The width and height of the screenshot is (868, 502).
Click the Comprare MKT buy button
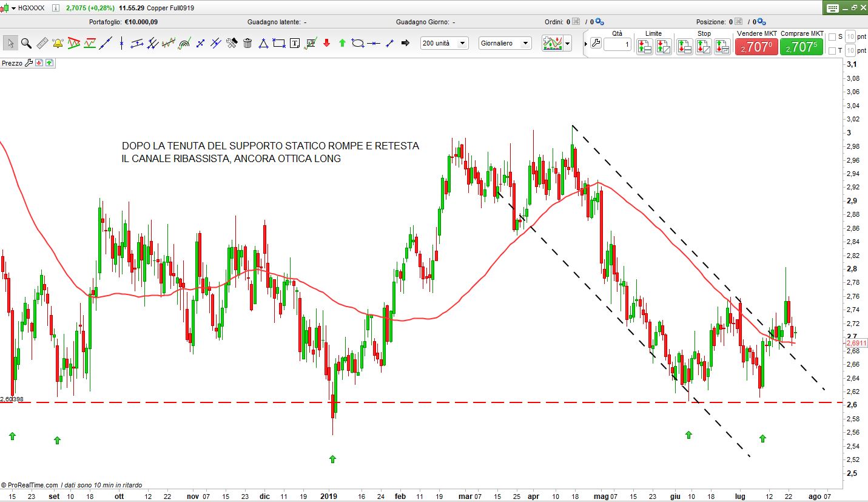click(x=801, y=47)
